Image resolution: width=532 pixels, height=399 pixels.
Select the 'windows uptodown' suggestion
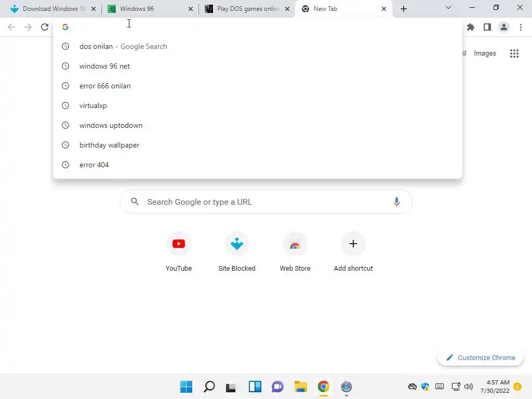click(258, 125)
